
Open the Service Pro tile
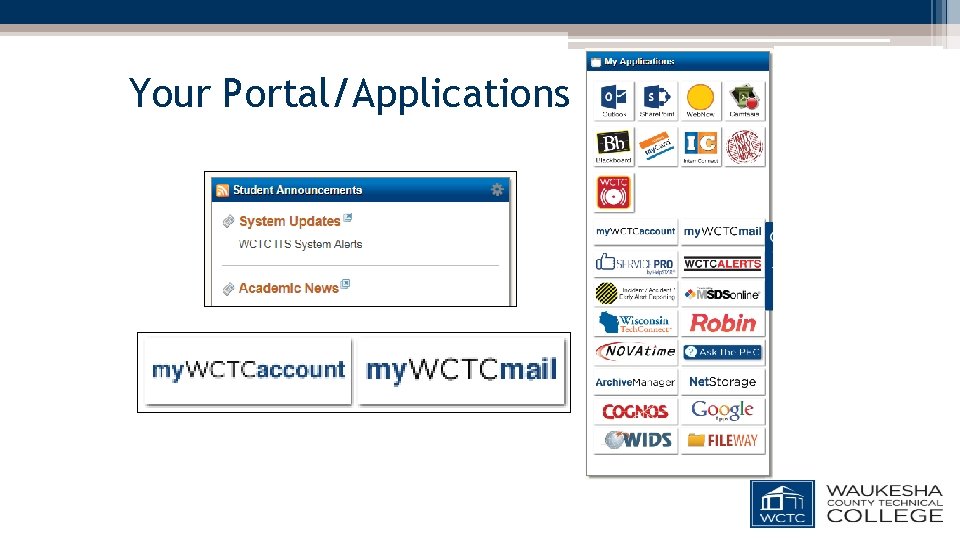tap(636, 263)
